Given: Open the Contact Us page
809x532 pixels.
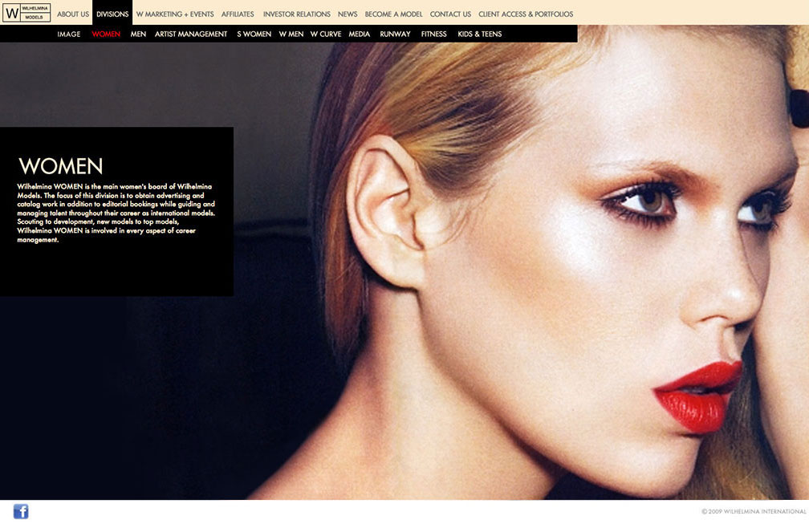Looking at the screenshot, I should click(x=450, y=14).
